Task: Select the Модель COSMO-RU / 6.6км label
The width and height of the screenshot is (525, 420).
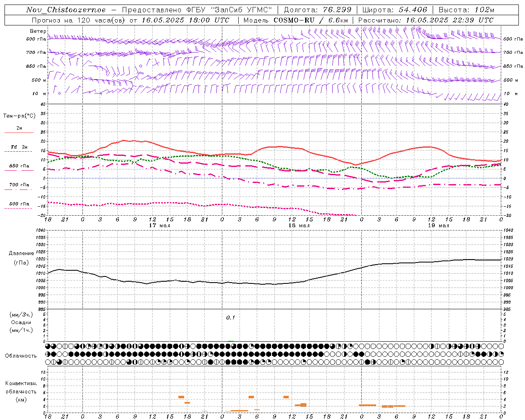Action: click(295, 20)
